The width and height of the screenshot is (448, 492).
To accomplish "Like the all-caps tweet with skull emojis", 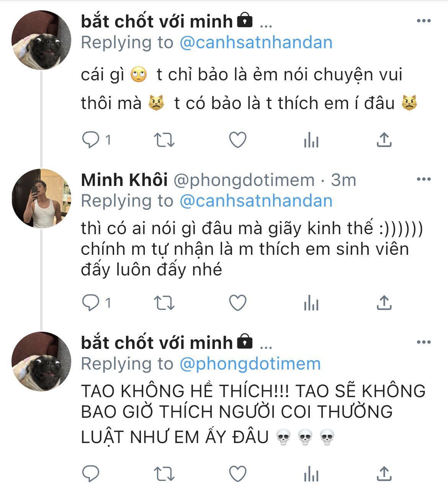I will point(237,474).
